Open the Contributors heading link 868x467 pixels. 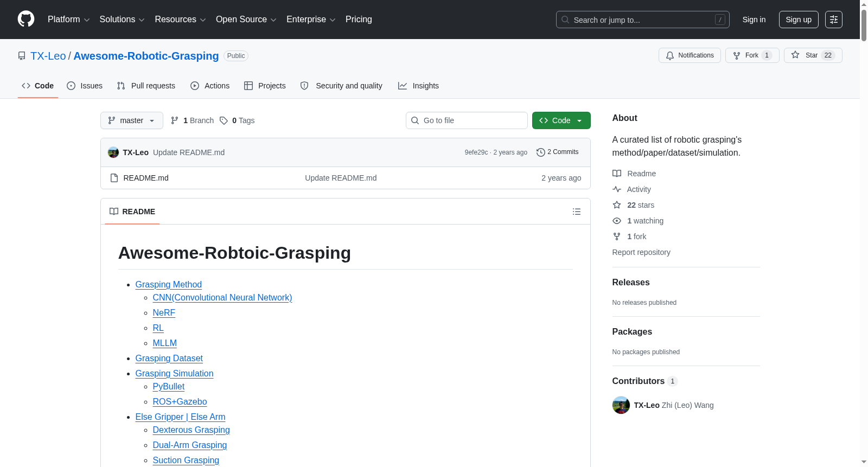(645, 381)
